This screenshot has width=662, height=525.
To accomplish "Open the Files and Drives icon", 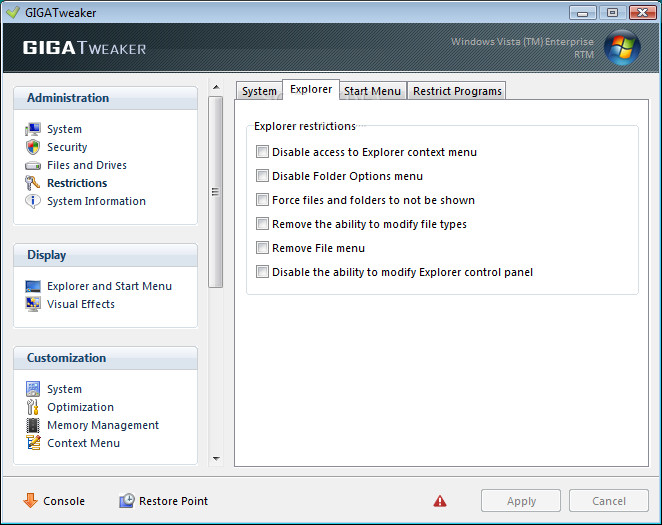I will click(33, 165).
